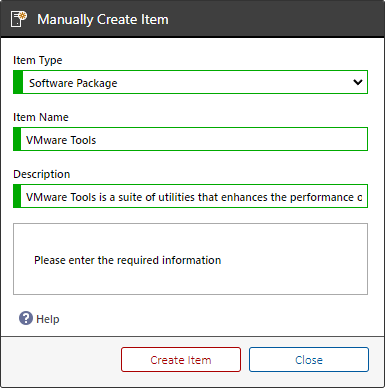Click the 'Please enter the required information' message

pos(127,260)
